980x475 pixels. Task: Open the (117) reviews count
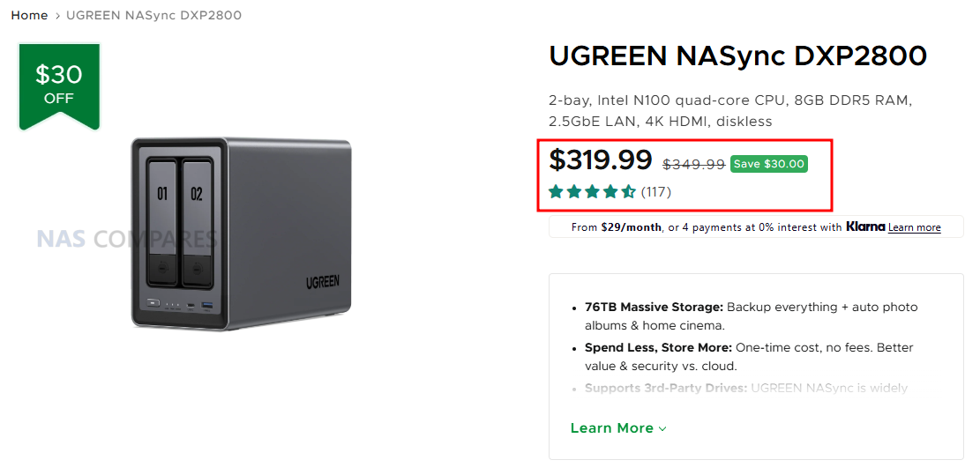pos(655,191)
